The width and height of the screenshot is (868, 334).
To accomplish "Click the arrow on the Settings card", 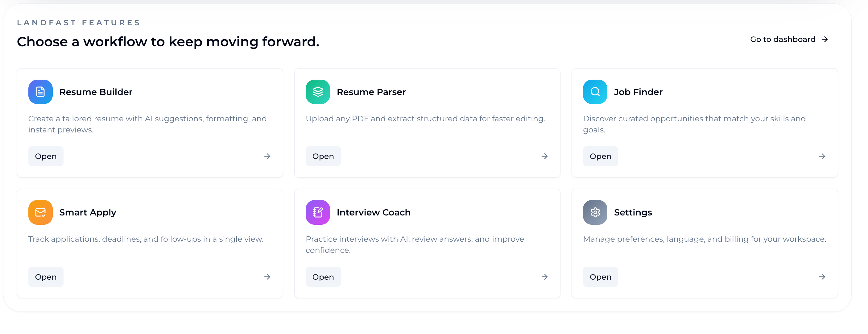I will click(x=822, y=277).
